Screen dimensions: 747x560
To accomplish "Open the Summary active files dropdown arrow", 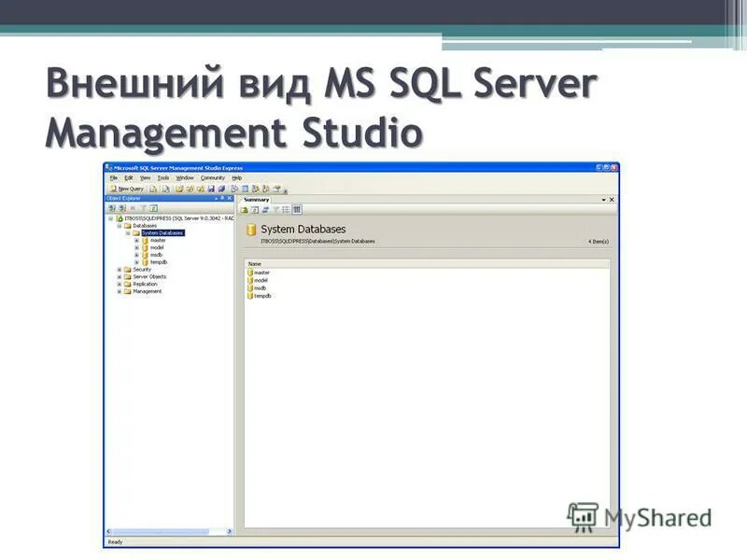I will pyautogui.click(x=603, y=200).
